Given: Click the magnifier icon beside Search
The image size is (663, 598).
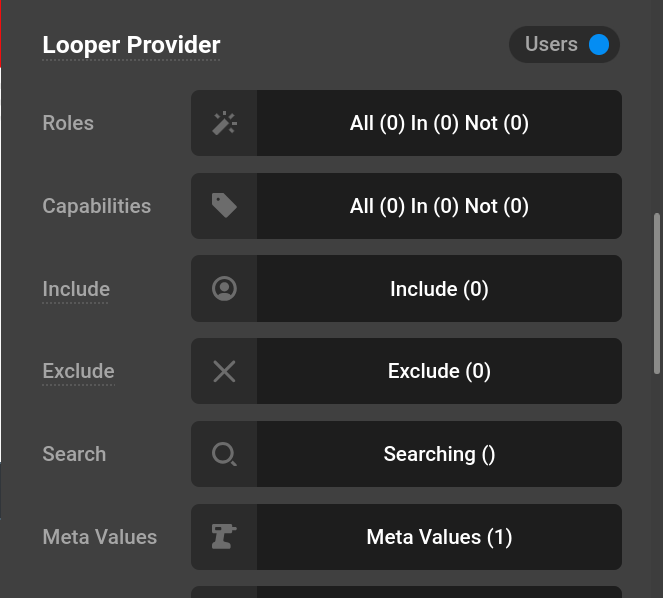Looking at the screenshot, I should (224, 454).
